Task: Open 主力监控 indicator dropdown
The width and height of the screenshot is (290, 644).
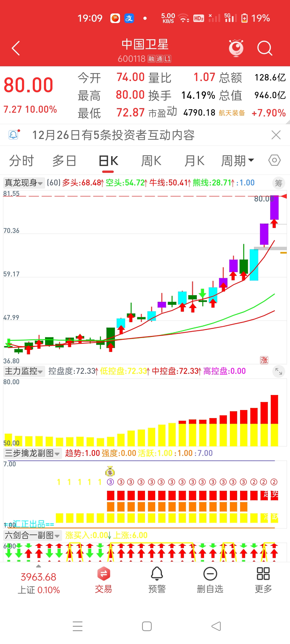Action: 24,371
